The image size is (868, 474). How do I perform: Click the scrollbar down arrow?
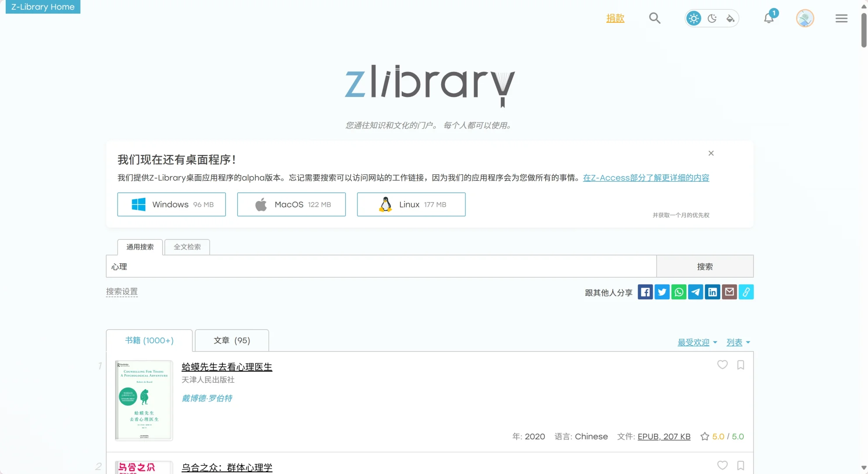[864, 468]
